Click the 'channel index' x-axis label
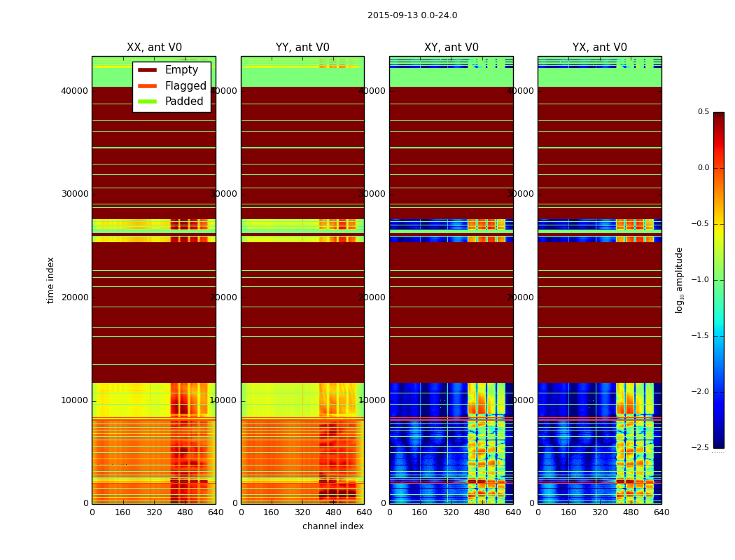 pos(333,526)
